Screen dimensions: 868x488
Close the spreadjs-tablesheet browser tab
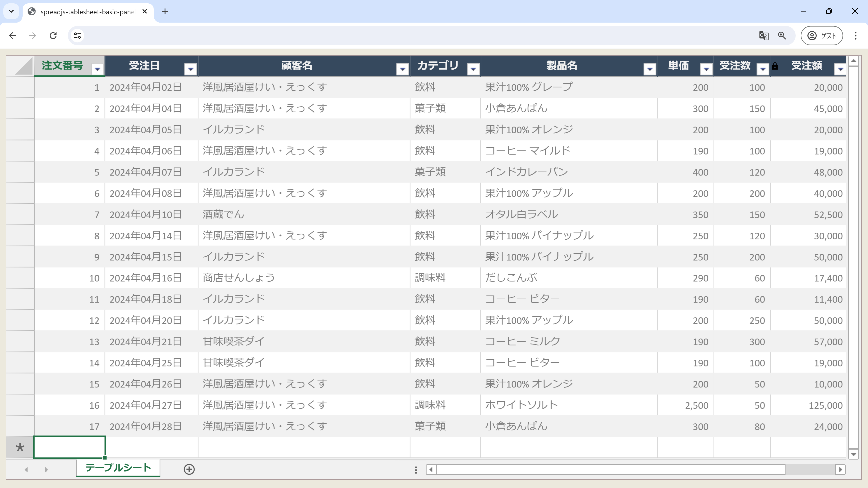click(145, 12)
